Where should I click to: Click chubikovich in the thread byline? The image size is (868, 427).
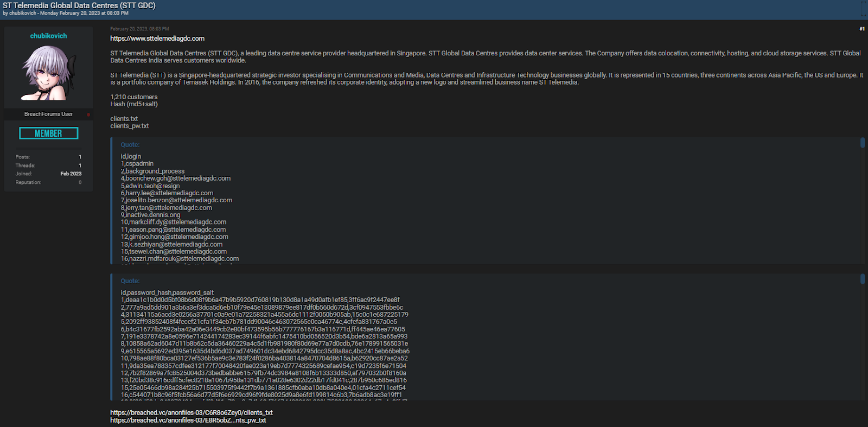coord(23,13)
